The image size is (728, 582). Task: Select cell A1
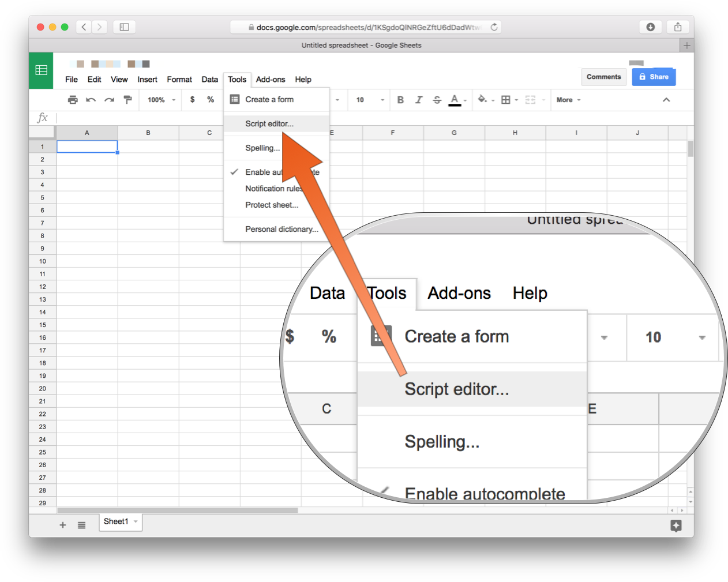[87, 147]
